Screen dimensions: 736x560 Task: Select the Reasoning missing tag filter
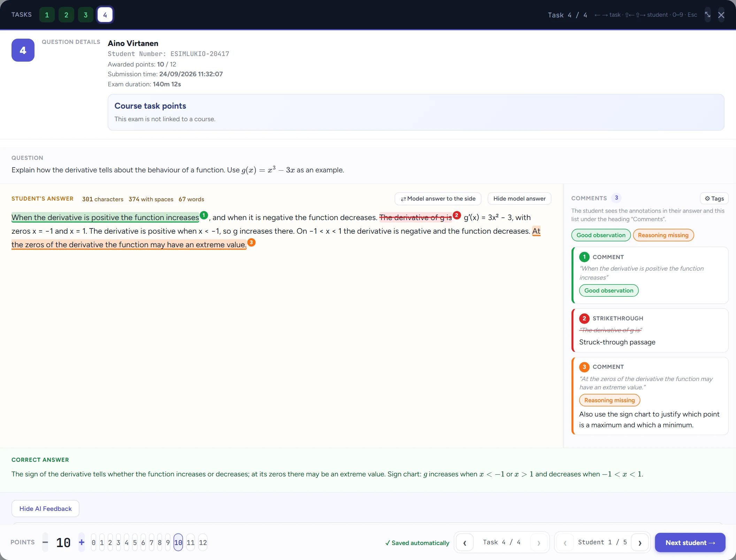(x=663, y=235)
